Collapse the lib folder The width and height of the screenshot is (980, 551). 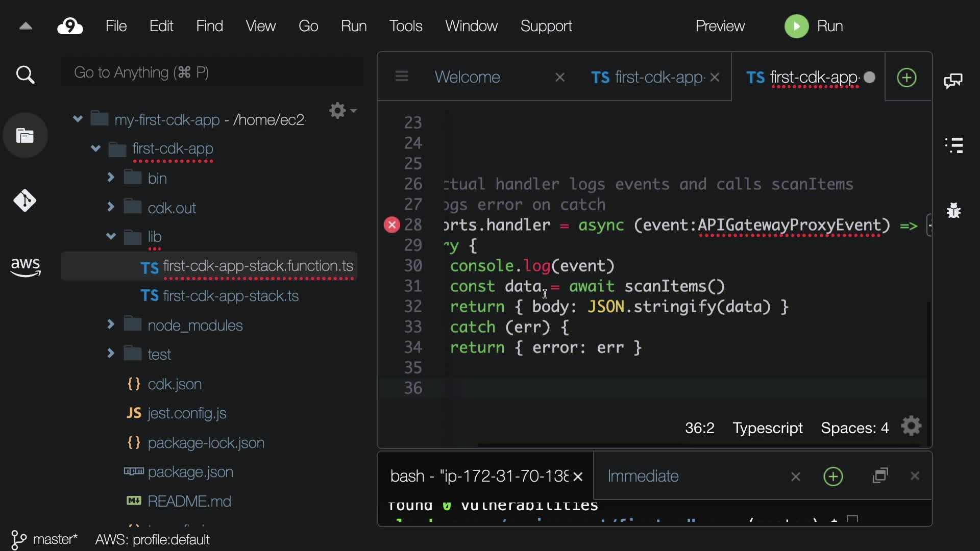click(111, 236)
